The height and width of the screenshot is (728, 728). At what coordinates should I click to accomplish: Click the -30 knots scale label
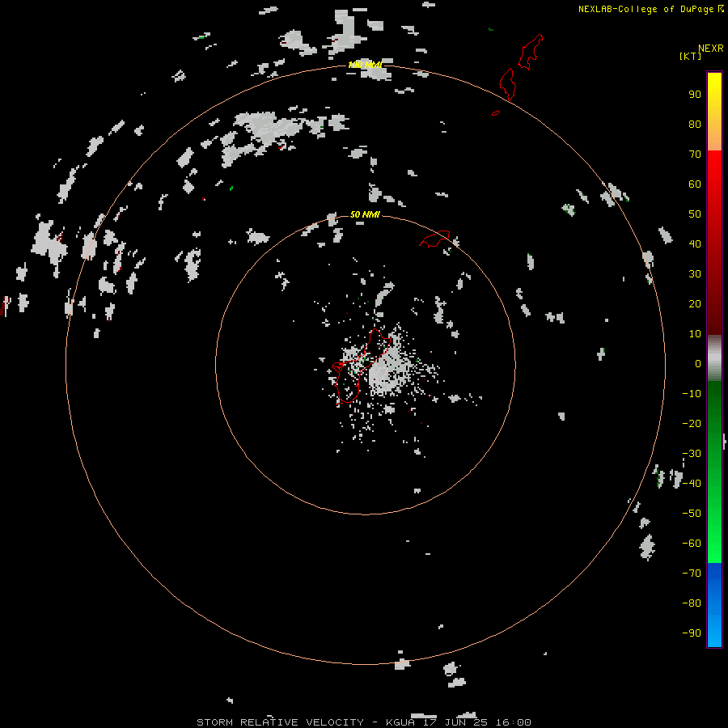(692, 454)
